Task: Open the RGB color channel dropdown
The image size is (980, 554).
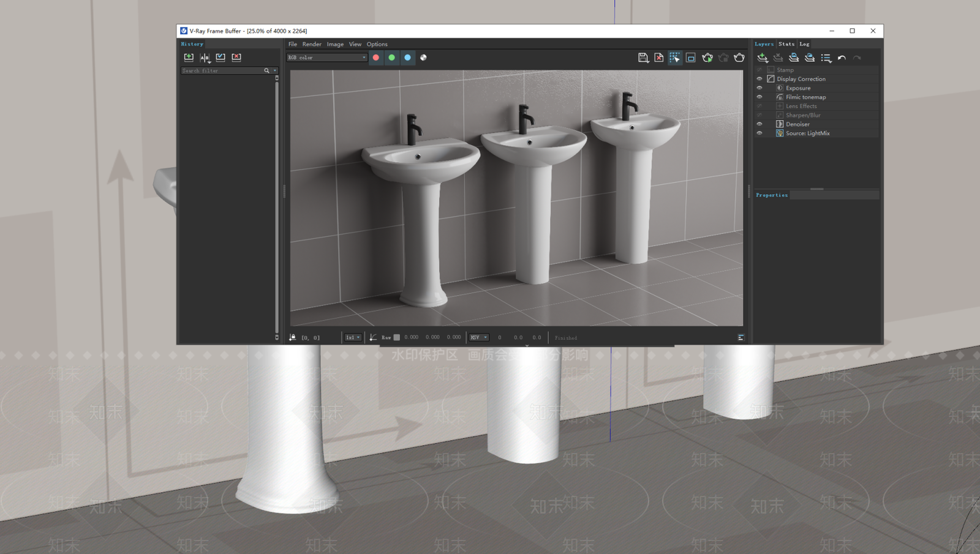Action: (327, 58)
